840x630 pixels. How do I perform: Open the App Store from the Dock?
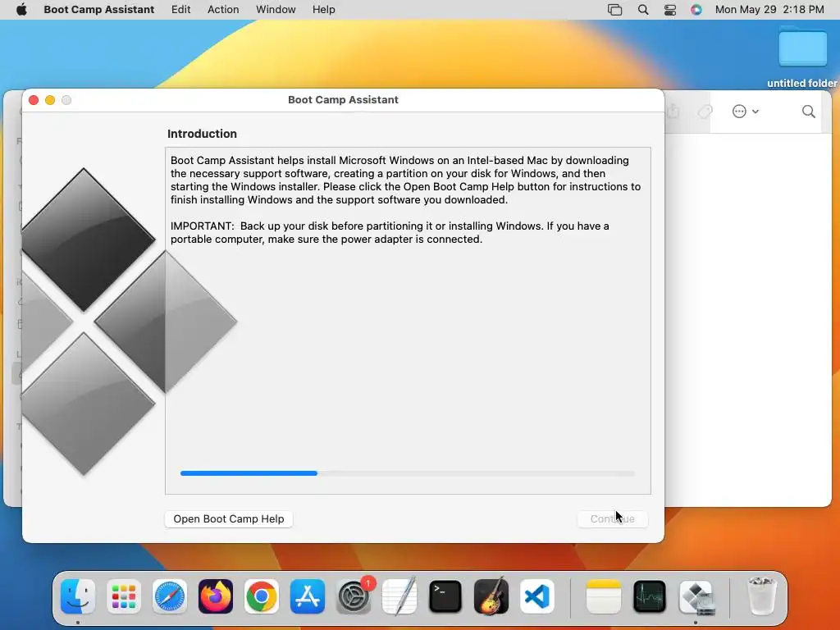coord(308,596)
